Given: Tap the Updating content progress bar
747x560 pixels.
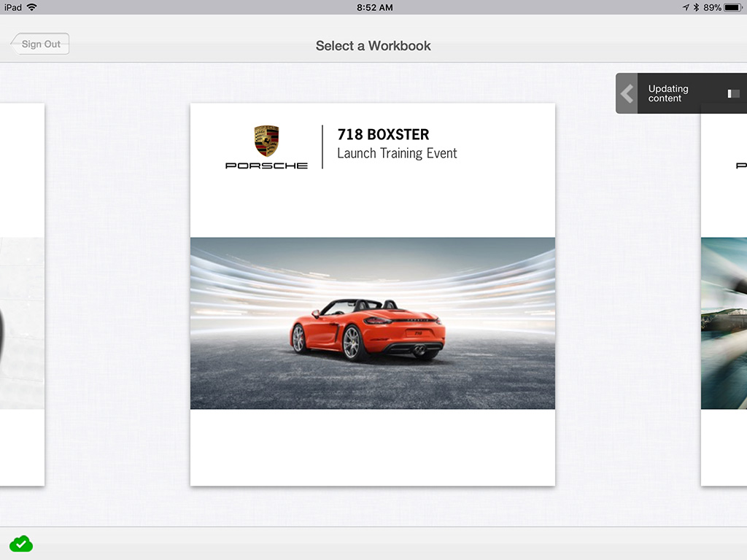Looking at the screenshot, I should click(x=733, y=94).
